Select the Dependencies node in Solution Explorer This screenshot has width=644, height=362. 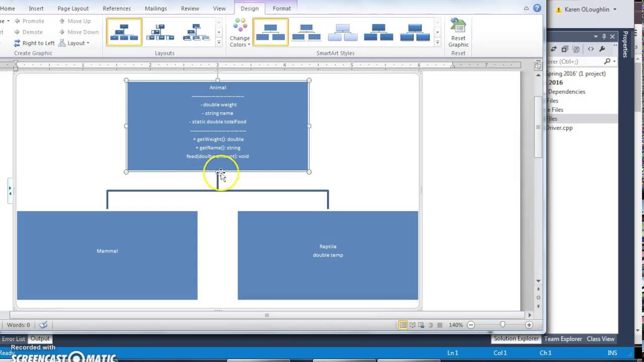[x=567, y=92]
